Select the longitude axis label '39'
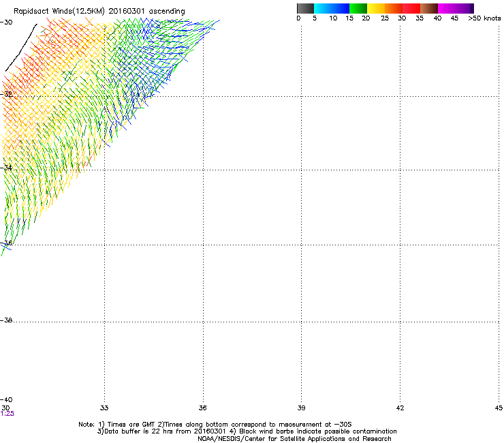 coord(301,408)
